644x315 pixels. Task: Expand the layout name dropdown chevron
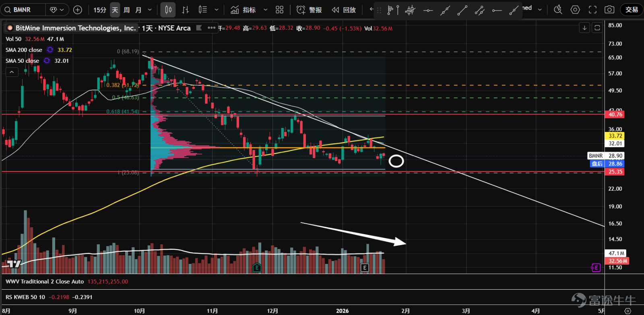click(x=540, y=10)
